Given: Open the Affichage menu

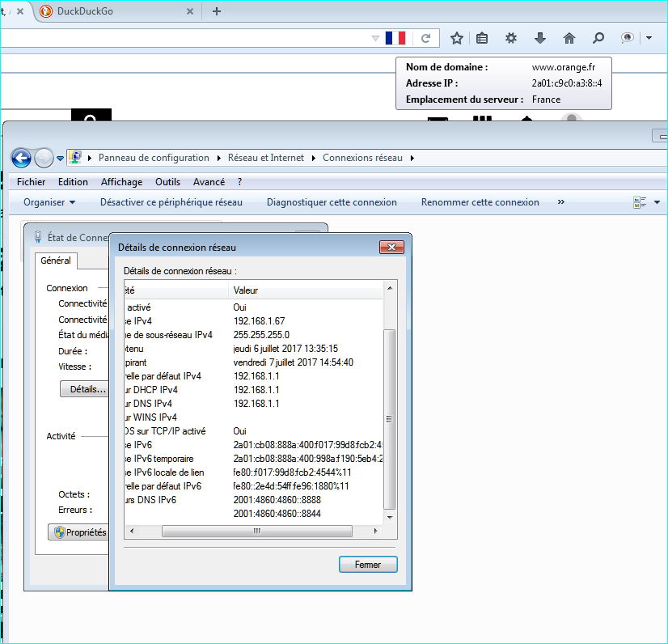Looking at the screenshot, I should point(121,181).
